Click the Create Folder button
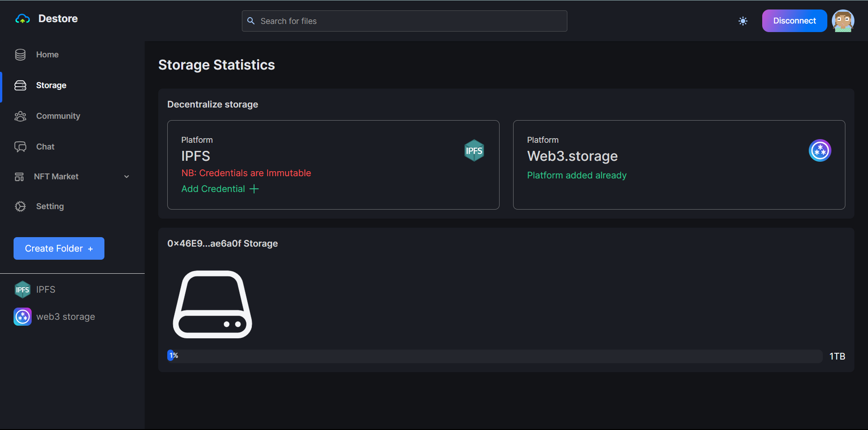 pyautogui.click(x=59, y=248)
